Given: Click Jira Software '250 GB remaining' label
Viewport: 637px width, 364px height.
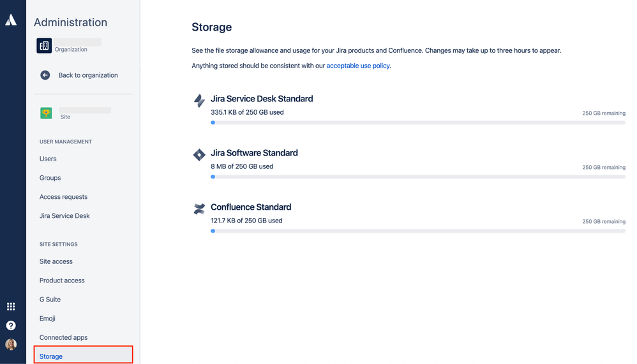Looking at the screenshot, I should 604,167.
